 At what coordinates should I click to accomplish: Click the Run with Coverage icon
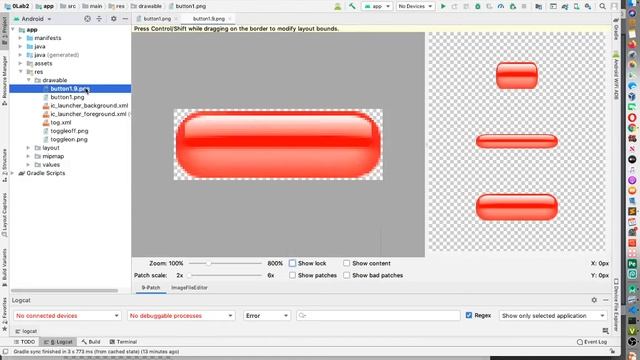pos(489,6)
